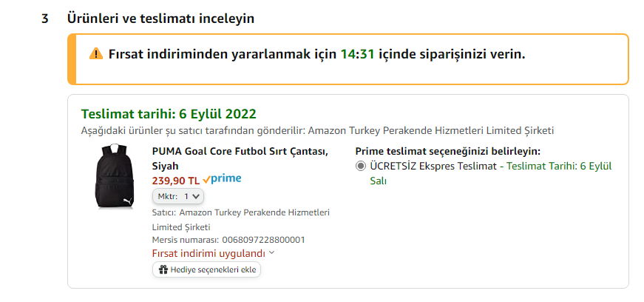The height and width of the screenshot is (302, 644).
Task: Click the Teslimat tarihi: 6 Eylül 2022 heading
Action: click(x=169, y=114)
